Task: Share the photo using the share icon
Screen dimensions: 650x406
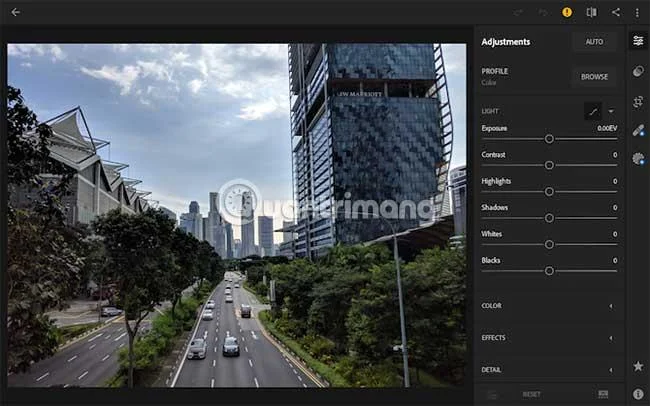Action: 616,12
